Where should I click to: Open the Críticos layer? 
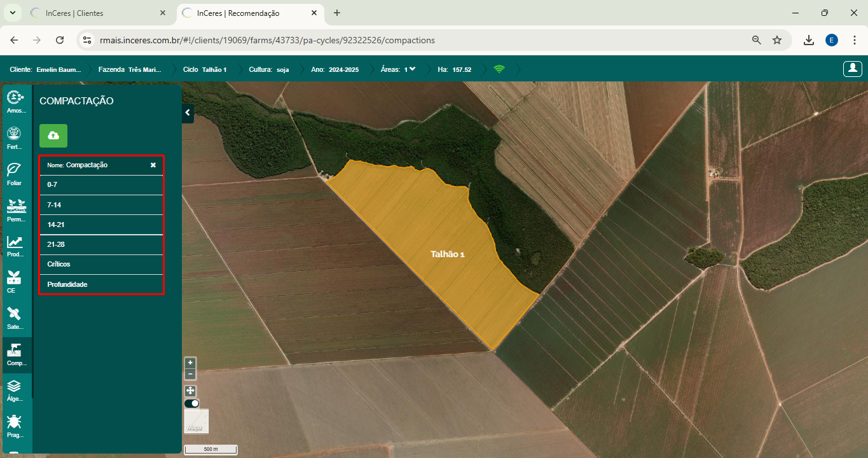coord(102,265)
